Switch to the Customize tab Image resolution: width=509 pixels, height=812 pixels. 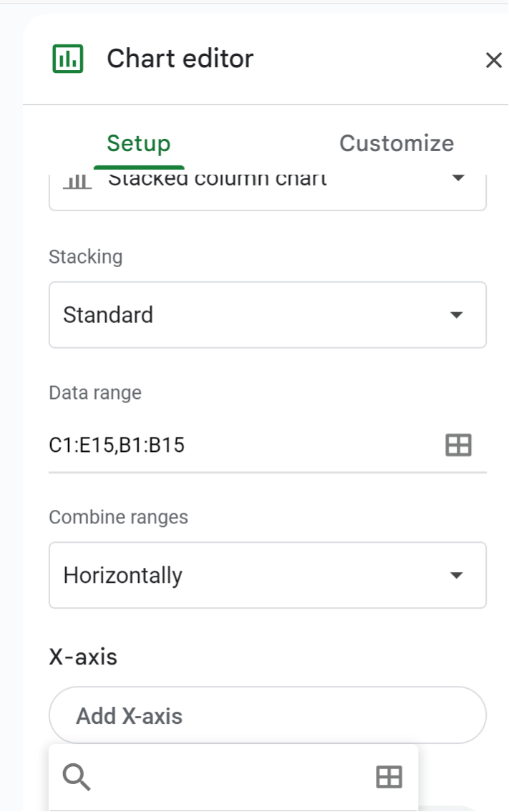(398, 142)
